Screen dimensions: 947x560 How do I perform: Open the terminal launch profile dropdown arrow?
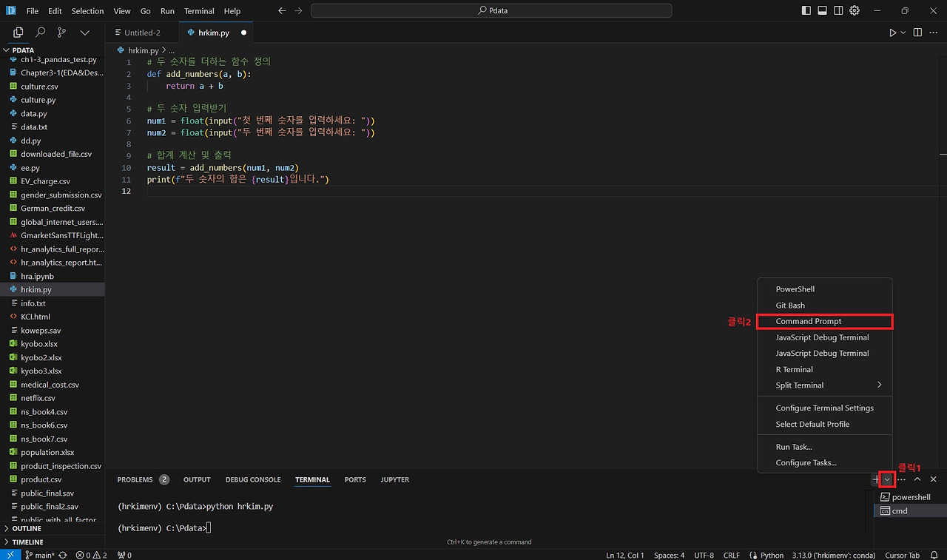click(x=887, y=480)
